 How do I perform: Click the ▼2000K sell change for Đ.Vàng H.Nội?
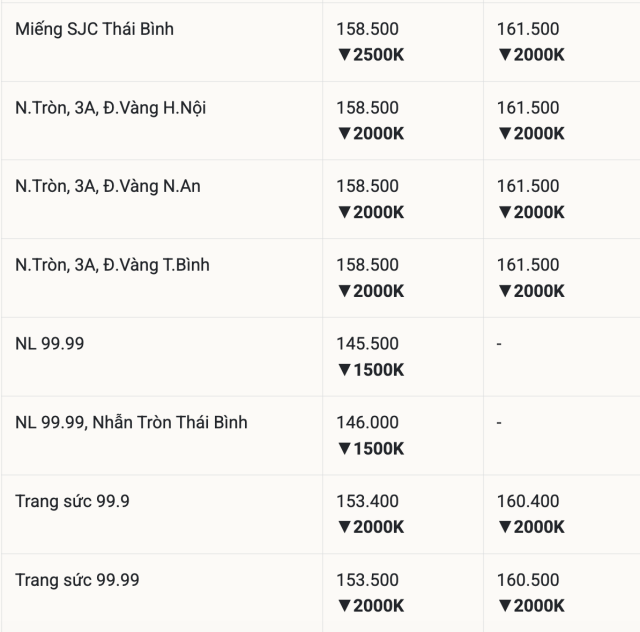(531, 134)
